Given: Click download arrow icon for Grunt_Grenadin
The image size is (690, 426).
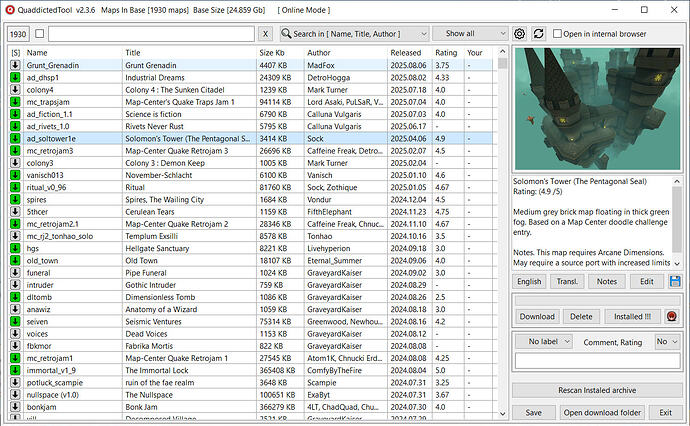Looking at the screenshot, I should 15,65.
